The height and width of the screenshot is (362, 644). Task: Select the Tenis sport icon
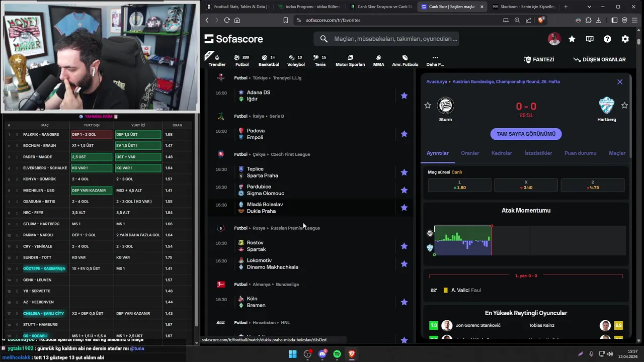click(320, 60)
